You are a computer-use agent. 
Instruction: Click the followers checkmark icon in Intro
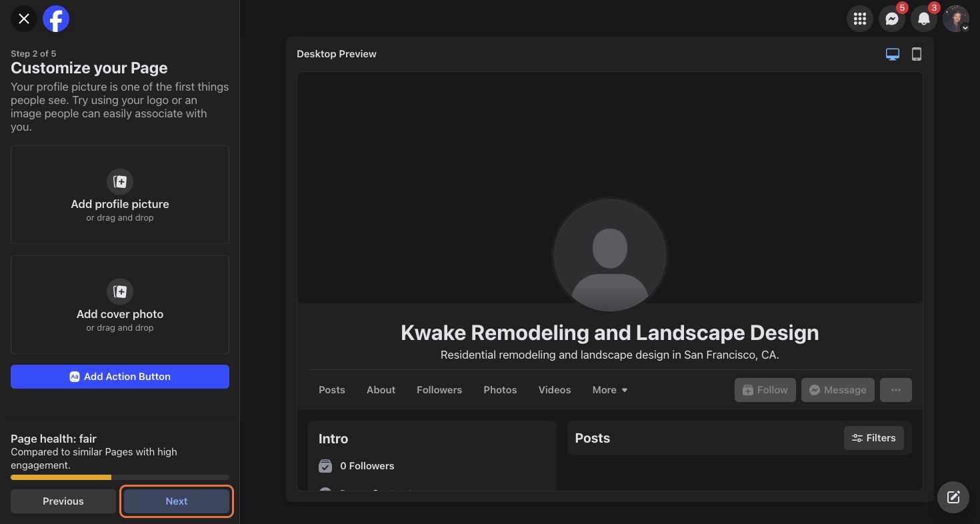tap(325, 466)
